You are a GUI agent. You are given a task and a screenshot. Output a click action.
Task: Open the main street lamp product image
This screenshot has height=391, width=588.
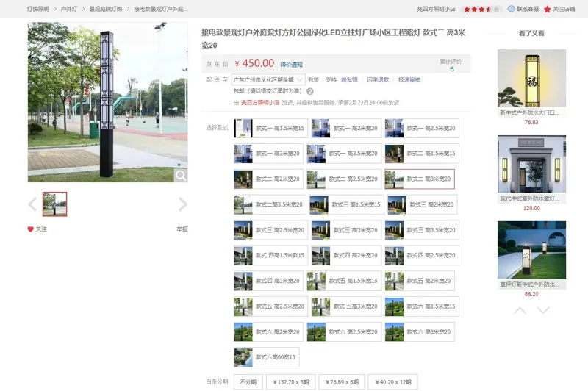coord(107,102)
